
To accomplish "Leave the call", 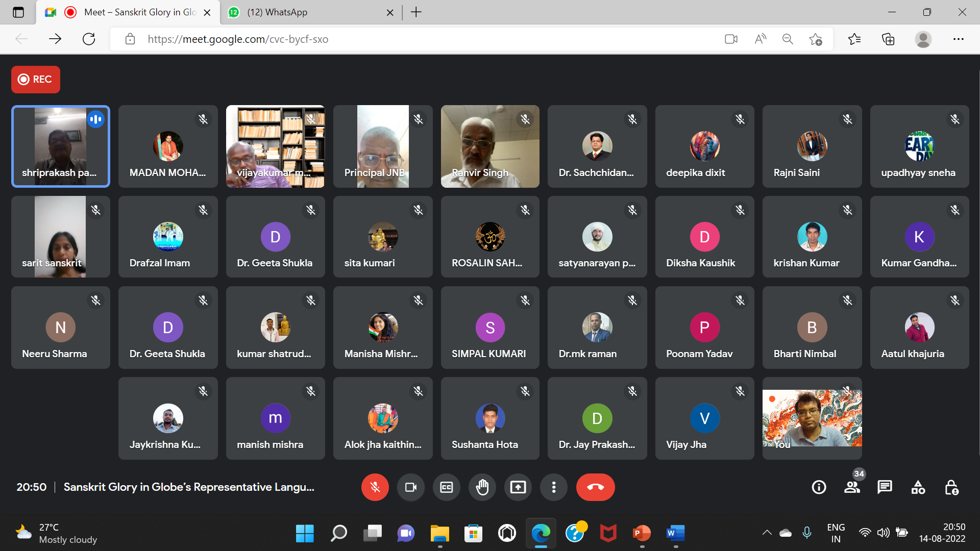I will [595, 487].
